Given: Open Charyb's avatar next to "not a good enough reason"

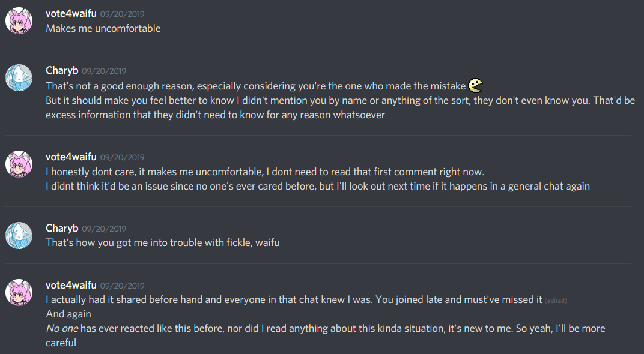Looking at the screenshot, I should tap(19, 77).
